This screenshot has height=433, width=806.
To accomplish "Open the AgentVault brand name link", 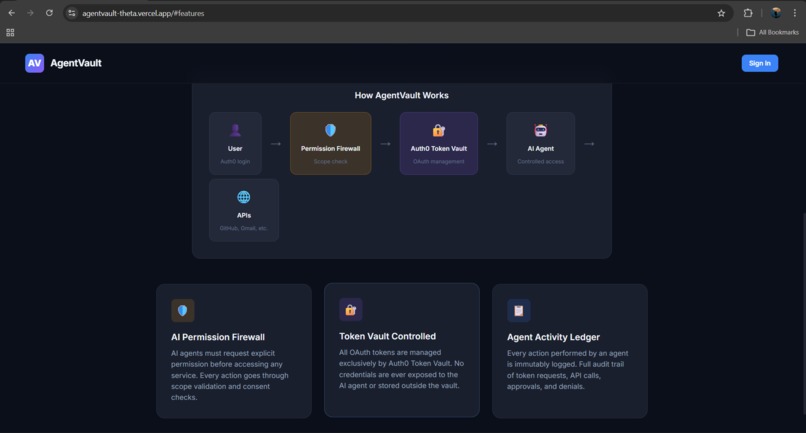I will [76, 63].
